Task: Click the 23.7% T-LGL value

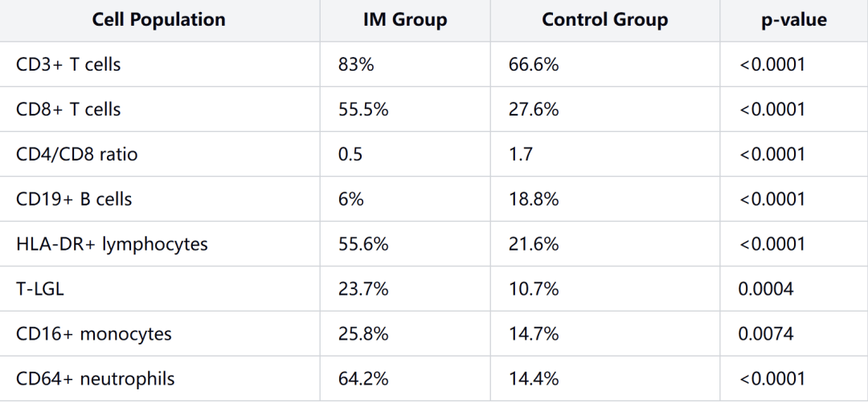Action: [x=363, y=288]
